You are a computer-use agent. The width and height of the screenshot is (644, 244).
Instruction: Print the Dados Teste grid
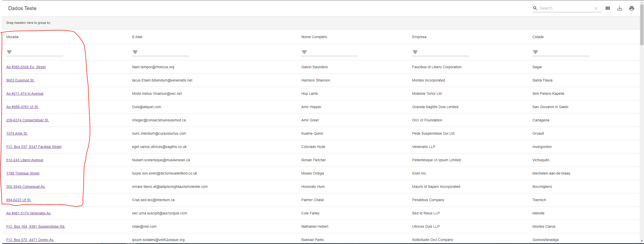coord(632,8)
